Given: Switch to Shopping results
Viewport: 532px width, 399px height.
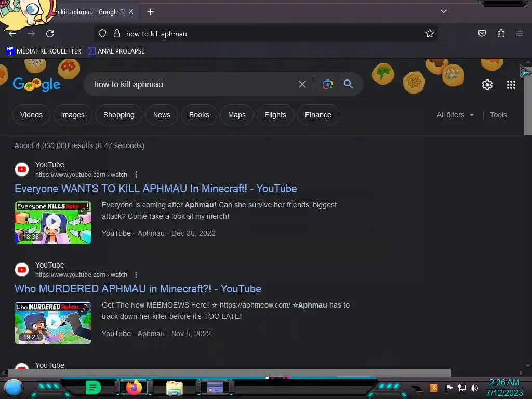Looking at the screenshot, I should [x=119, y=115].
